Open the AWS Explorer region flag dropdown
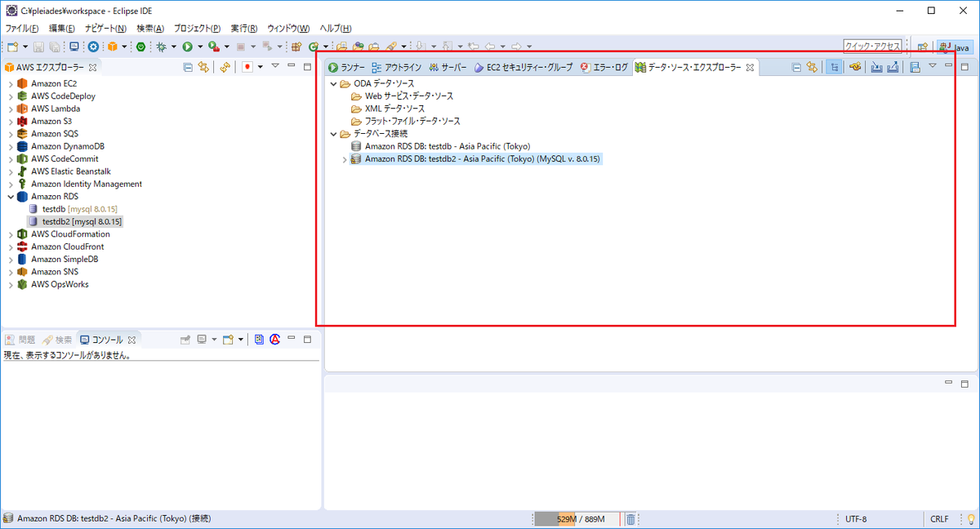The image size is (980, 529). [261, 67]
